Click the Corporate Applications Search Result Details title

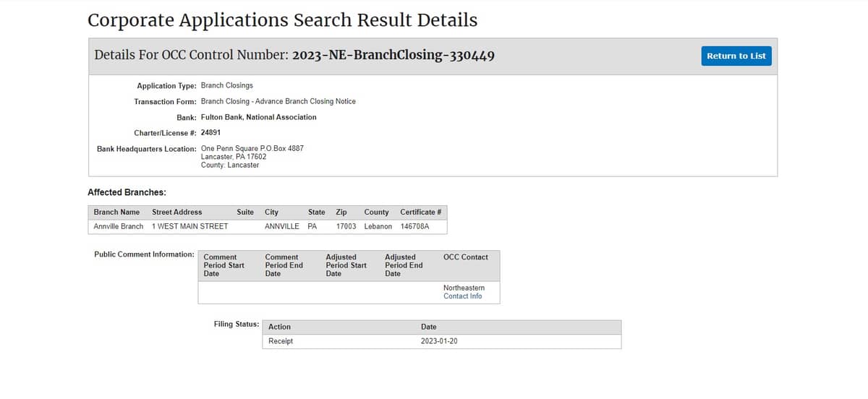click(282, 20)
